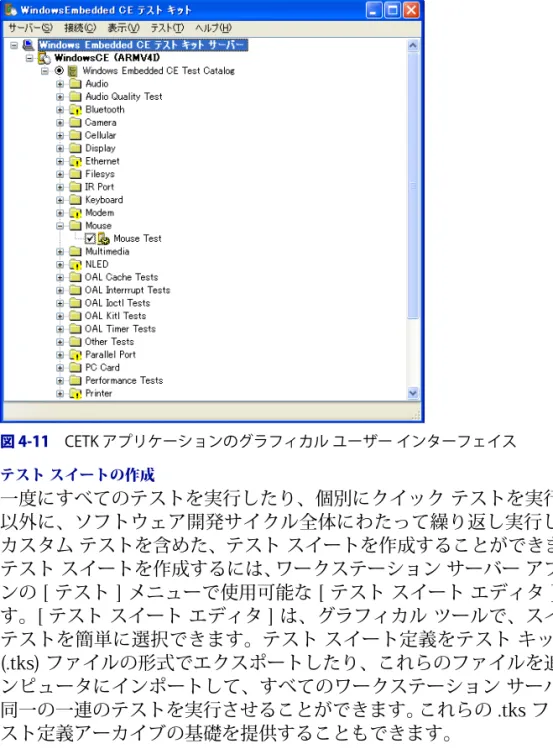This screenshot has width=553, height=749.
Task: Maximize the test kit window
Action: point(393,10)
